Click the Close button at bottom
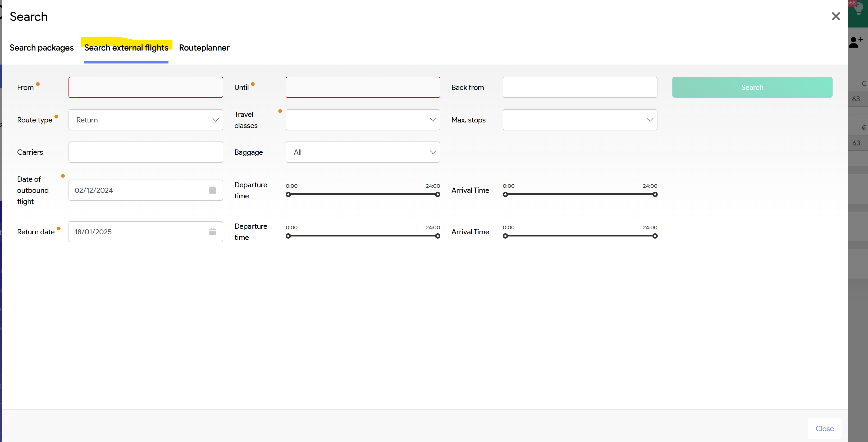 824,429
